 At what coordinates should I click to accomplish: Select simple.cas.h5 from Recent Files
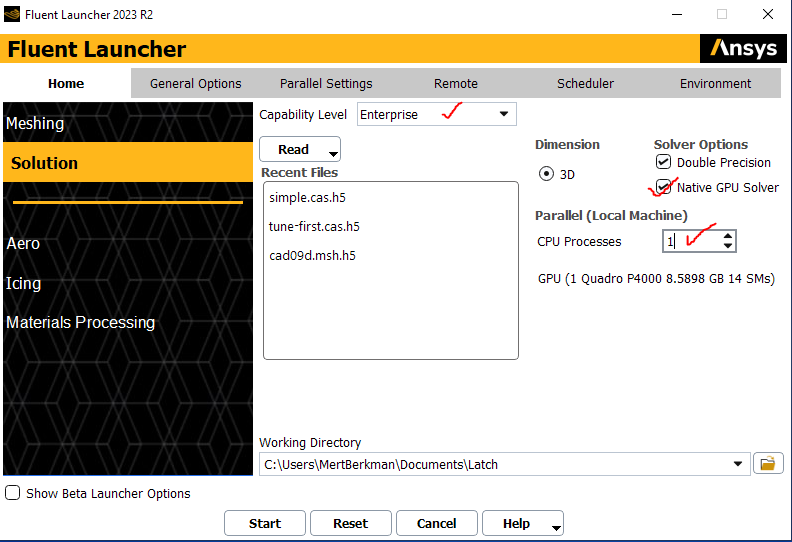pyautogui.click(x=307, y=198)
